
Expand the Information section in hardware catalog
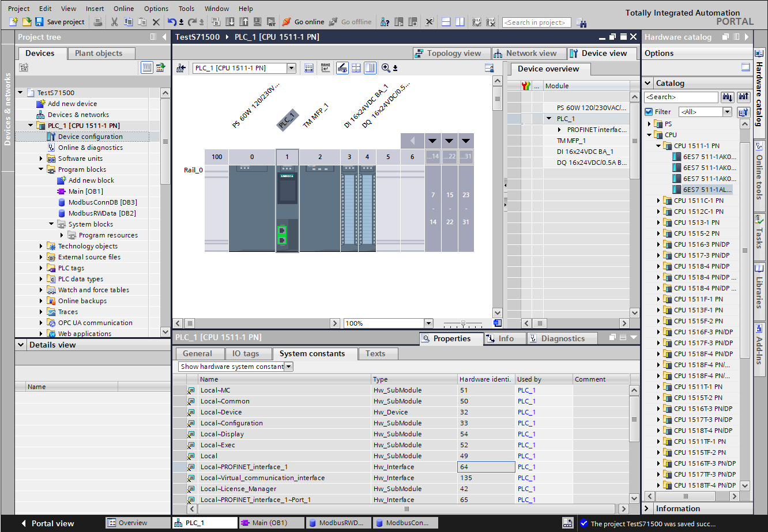click(x=647, y=508)
